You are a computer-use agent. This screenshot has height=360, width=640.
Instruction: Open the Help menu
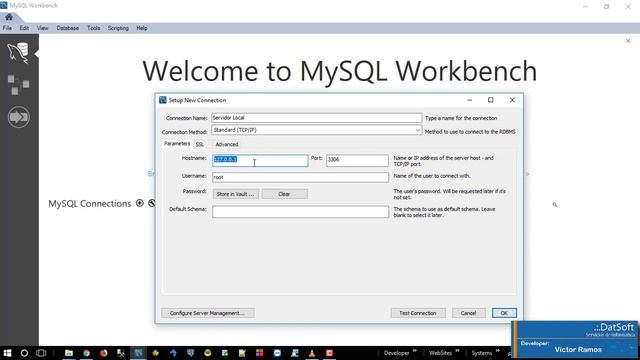(142, 28)
